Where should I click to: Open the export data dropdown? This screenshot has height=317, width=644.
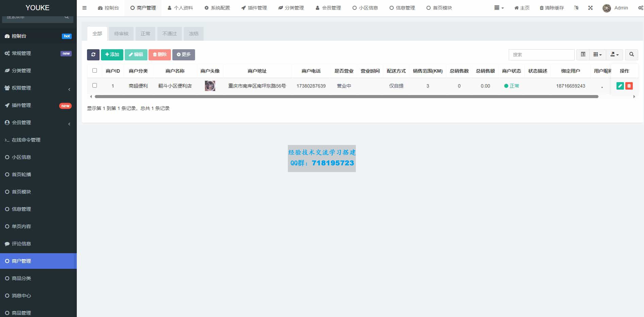pyautogui.click(x=614, y=55)
